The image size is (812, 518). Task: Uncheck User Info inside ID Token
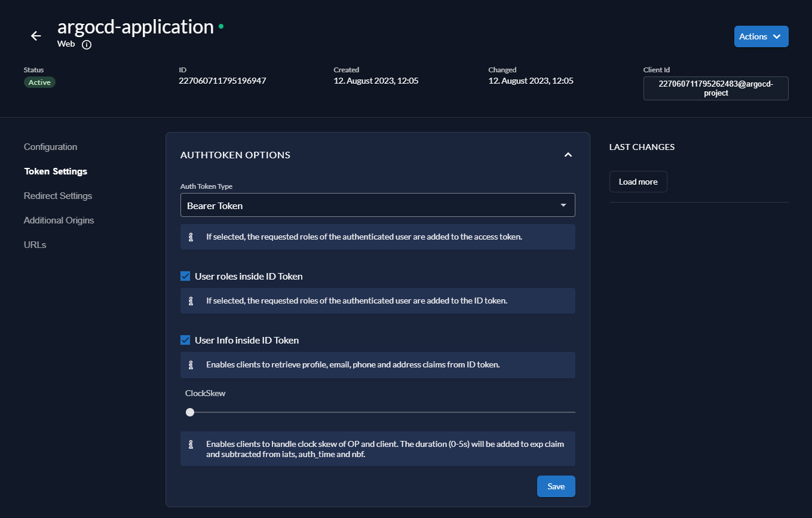[x=185, y=340]
